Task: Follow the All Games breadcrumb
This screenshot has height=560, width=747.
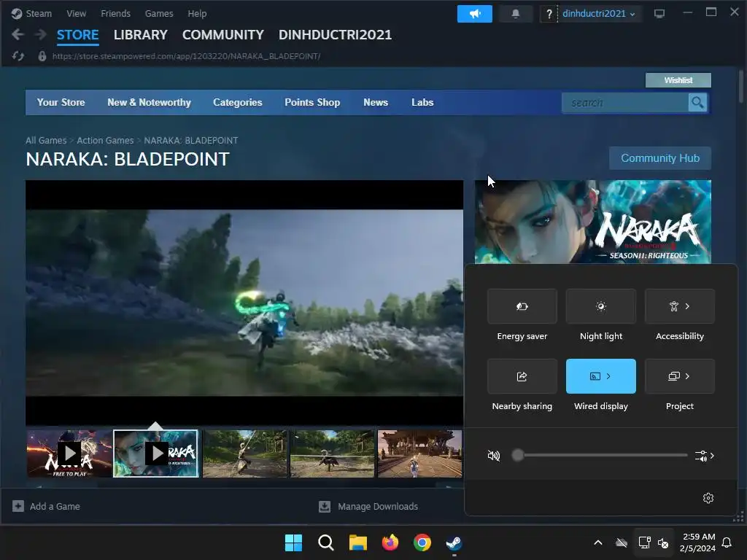Action: (x=46, y=141)
